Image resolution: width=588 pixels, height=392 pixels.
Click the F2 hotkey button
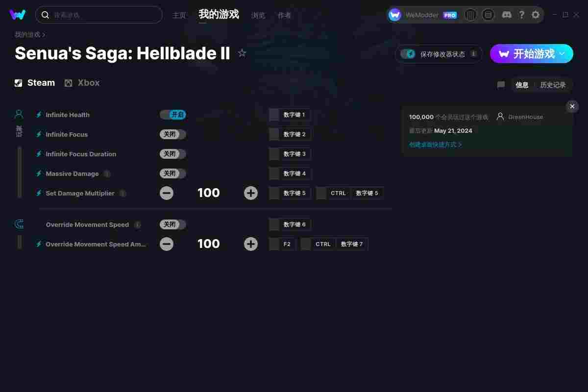click(282, 244)
